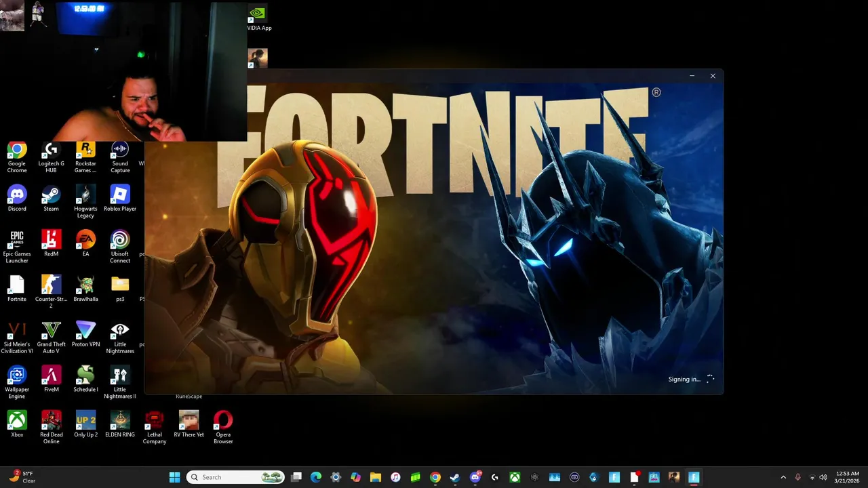Open the EA app desktop shortcut
868x488 pixels.
click(x=85, y=243)
